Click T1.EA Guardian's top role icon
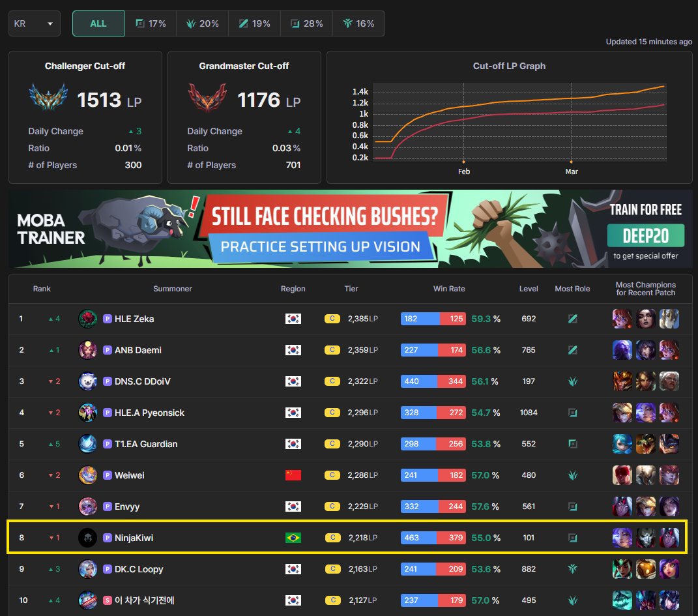Viewport: 698px width, 616px height. (572, 444)
